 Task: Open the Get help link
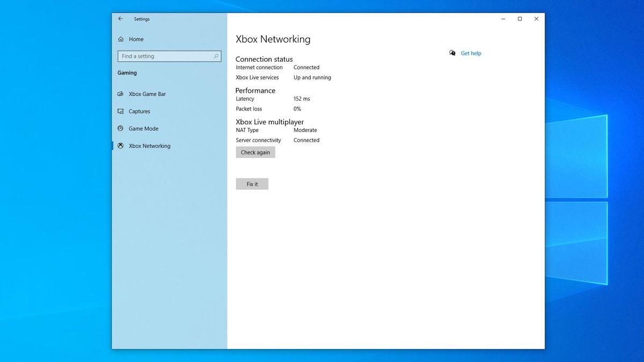point(471,53)
